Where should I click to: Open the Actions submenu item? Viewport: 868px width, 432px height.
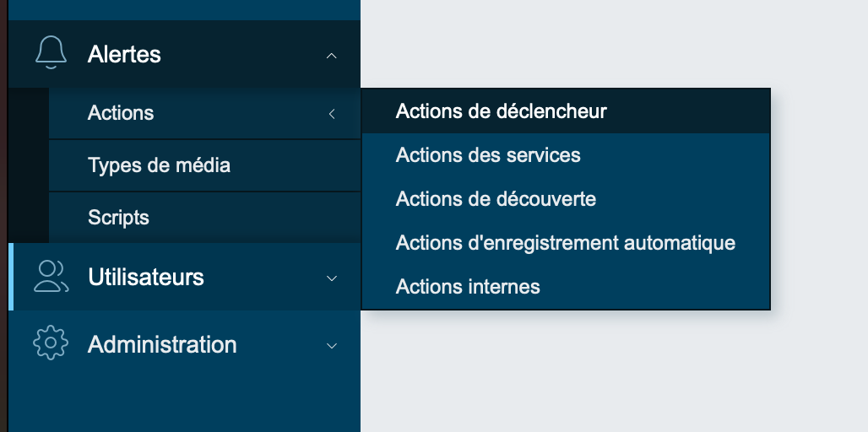(121, 113)
